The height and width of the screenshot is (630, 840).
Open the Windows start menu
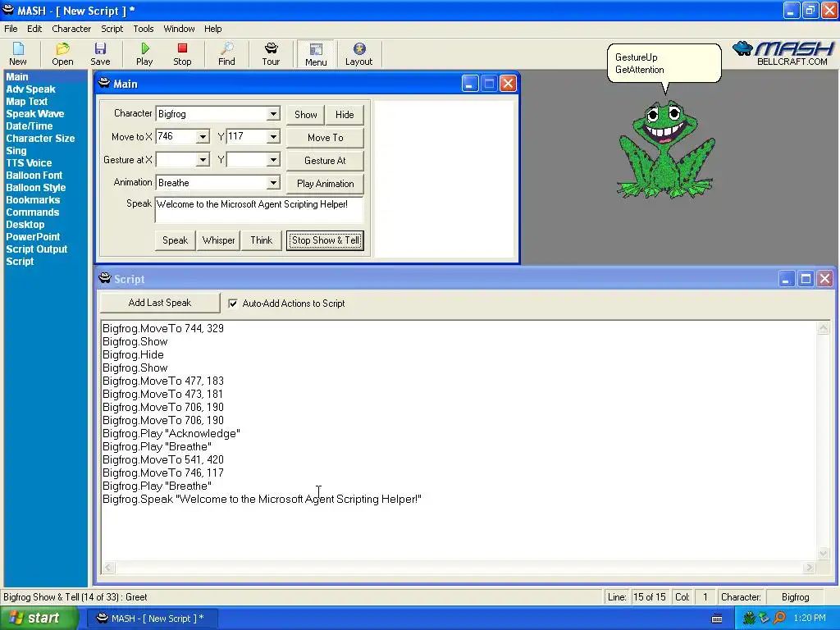point(39,619)
